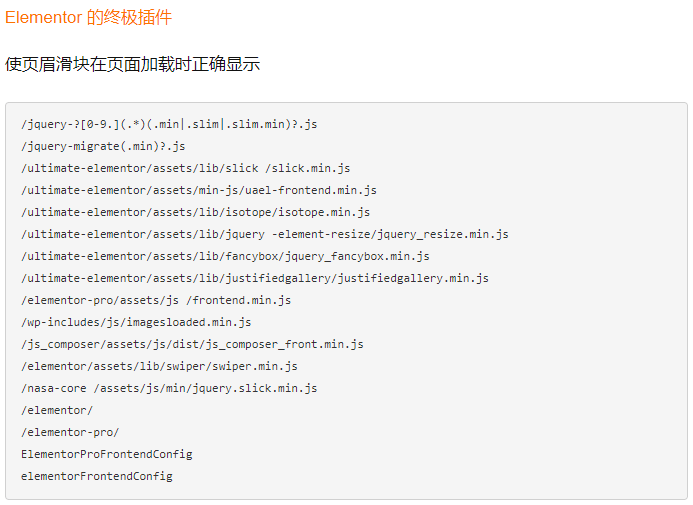Click the elementorFrontendConfig last code line
Image resolution: width=693 pixels, height=505 pixels.
click(96, 476)
